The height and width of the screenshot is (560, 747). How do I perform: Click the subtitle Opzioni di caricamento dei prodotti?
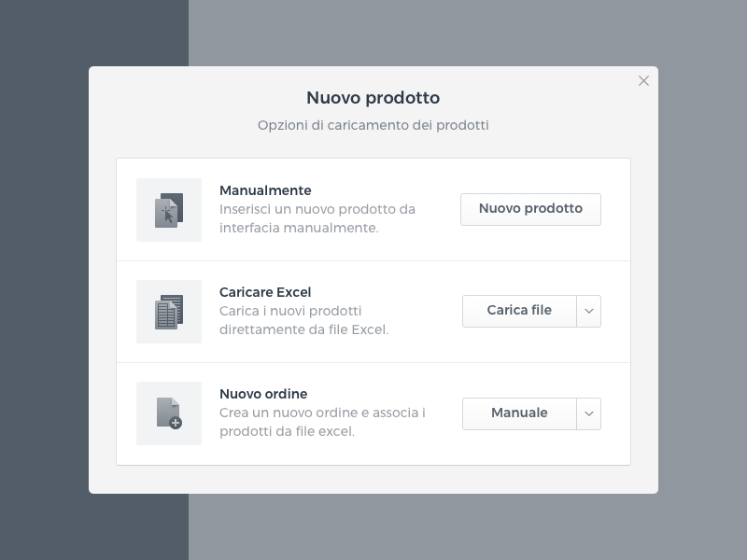(x=373, y=125)
